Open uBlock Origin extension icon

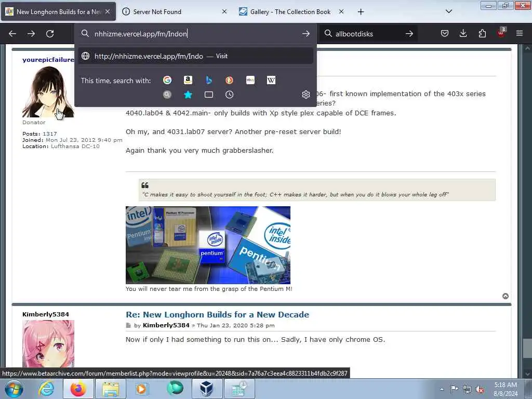[x=501, y=33]
